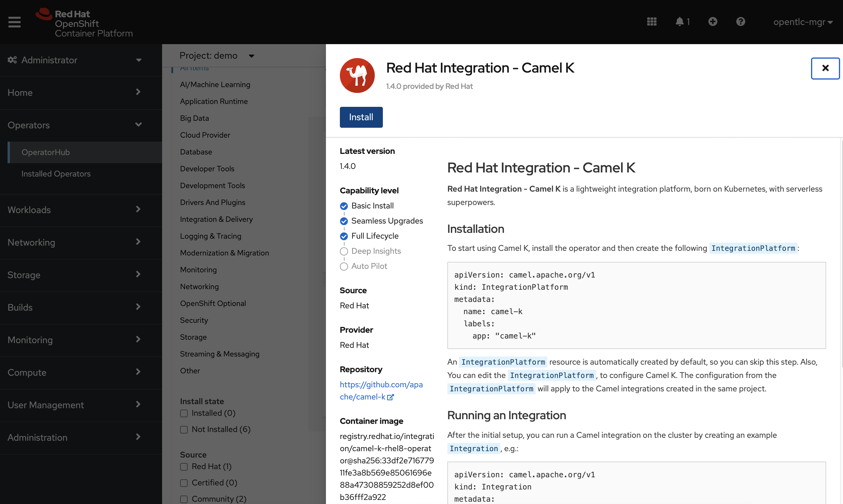This screenshot has height=504, width=843.
Task: Select Cloud Provider category
Action: (205, 135)
